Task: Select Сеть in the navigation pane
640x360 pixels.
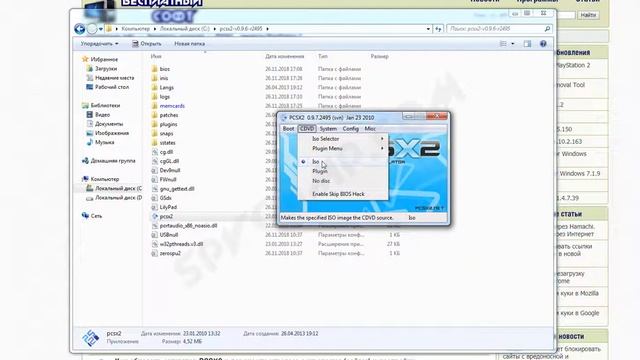Action: coord(96,216)
